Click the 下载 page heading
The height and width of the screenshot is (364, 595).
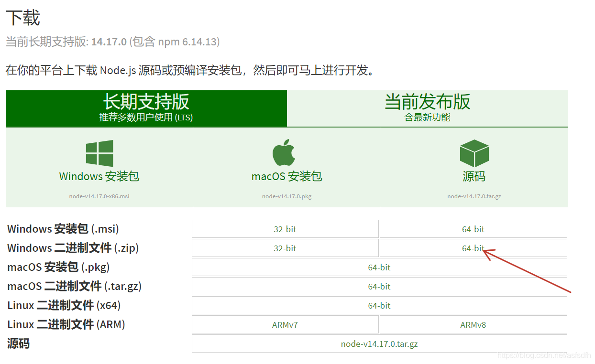click(x=22, y=18)
